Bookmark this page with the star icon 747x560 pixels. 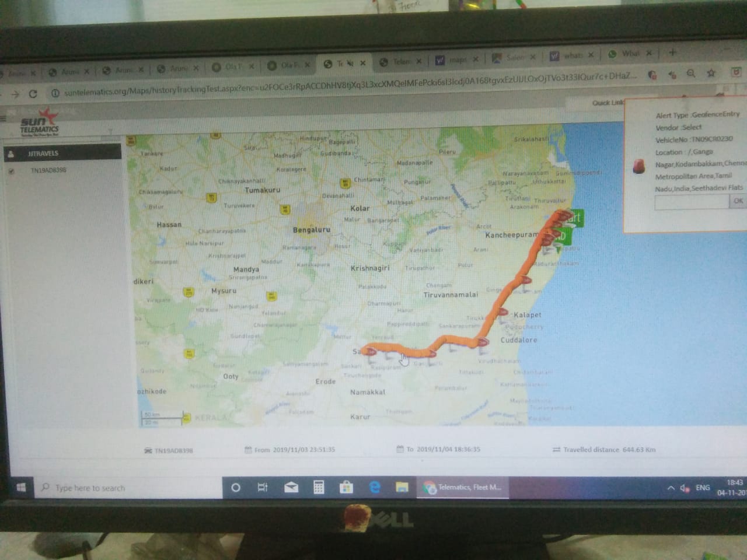(711, 73)
